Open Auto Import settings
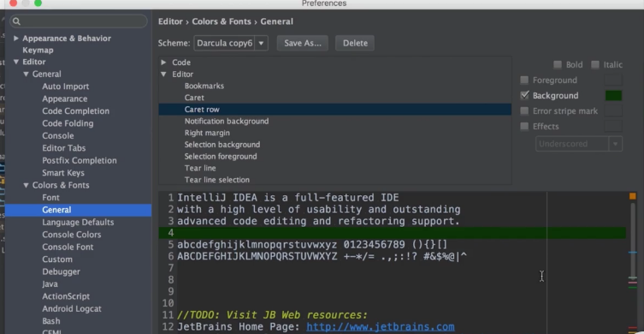Image resolution: width=644 pixels, height=334 pixels. coord(65,86)
